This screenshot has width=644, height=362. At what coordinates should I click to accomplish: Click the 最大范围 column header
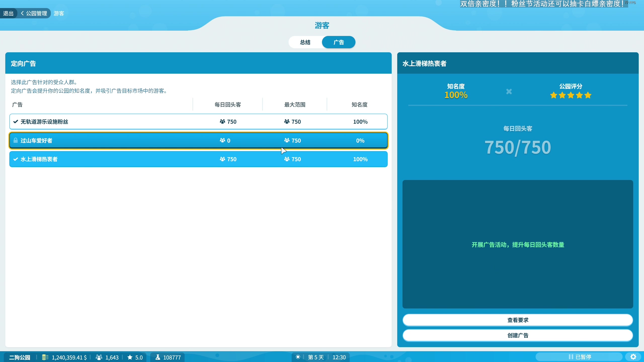(x=295, y=105)
